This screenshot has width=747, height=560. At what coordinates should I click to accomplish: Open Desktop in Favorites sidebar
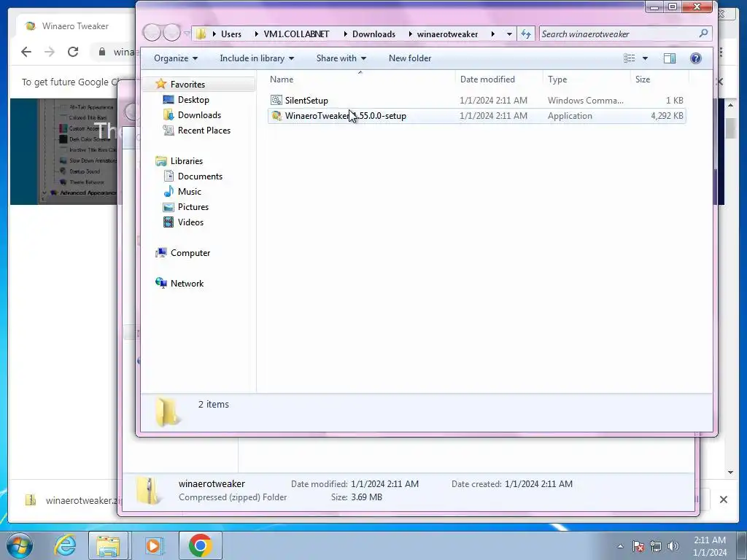[193, 99]
